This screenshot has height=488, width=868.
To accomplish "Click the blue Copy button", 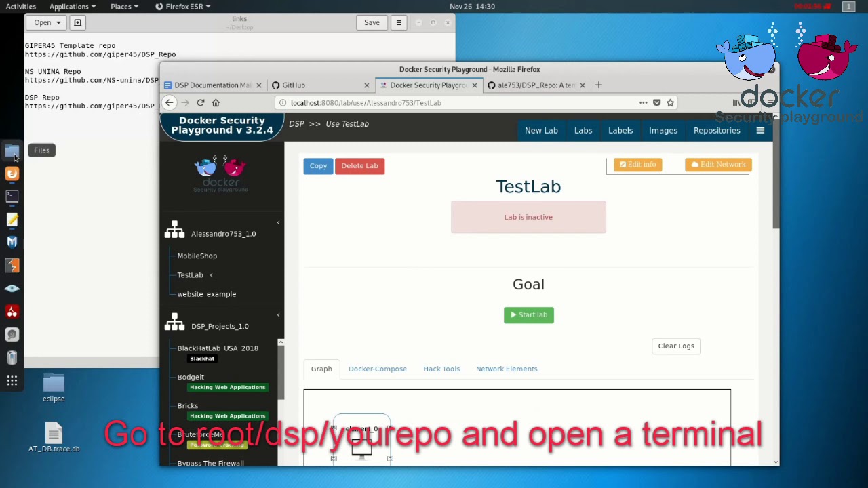I will pyautogui.click(x=318, y=165).
